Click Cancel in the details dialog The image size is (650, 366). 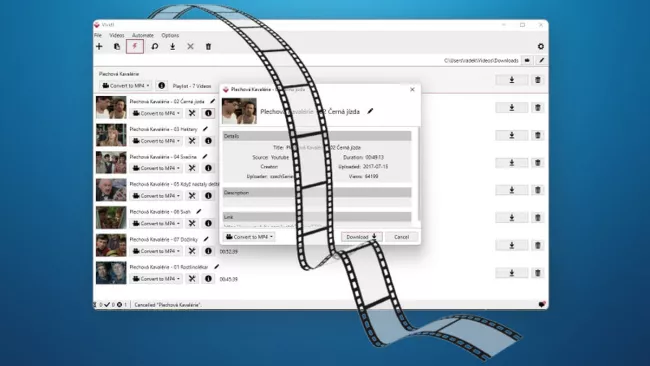pyautogui.click(x=401, y=237)
